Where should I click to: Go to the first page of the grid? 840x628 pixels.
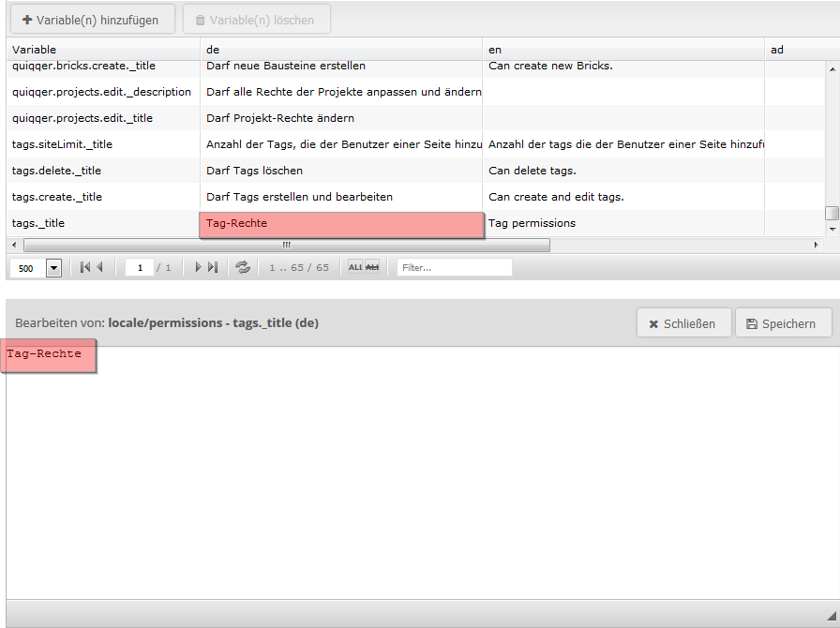tap(84, 268)
